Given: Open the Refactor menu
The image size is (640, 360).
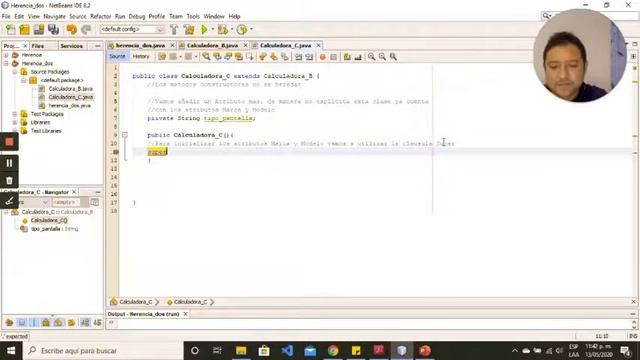Looking at the screenshot, I should tap(100, 16).
